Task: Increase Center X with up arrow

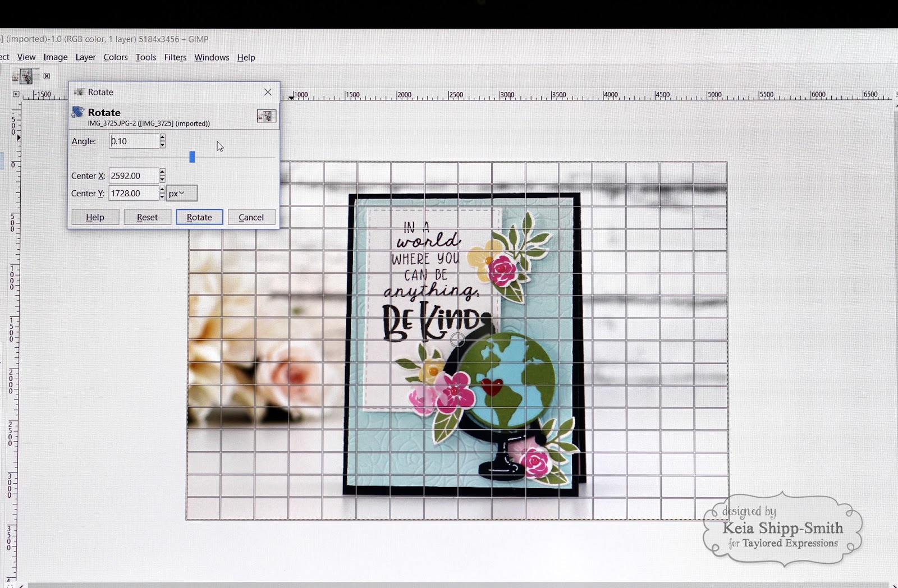Action: tap(162, 172)
